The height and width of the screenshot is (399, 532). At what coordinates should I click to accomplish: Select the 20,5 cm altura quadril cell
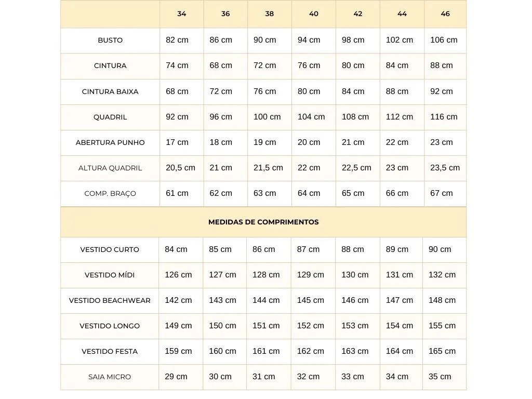(180, 168)
